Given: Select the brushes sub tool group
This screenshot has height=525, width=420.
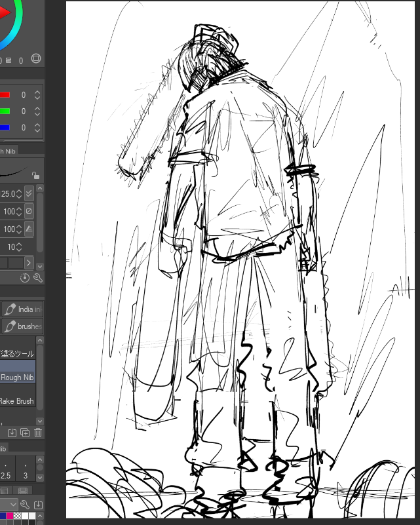Looking at the screenshot, I should coord(22,326).
